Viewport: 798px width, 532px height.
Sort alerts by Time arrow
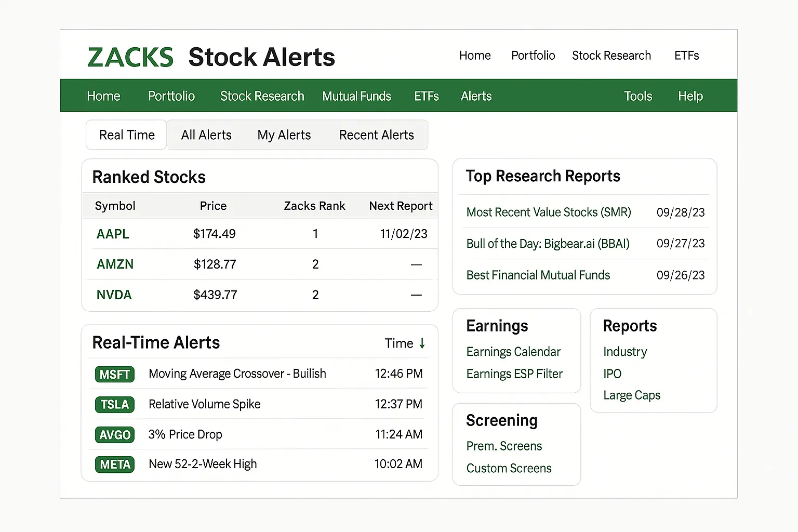tap(422, 343)
